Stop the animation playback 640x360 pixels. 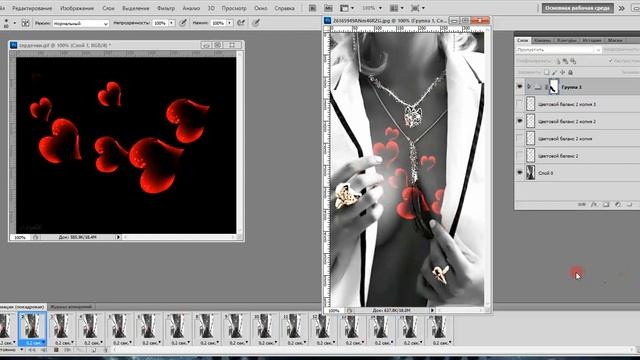pyautogui.click(x=56, y=350)
